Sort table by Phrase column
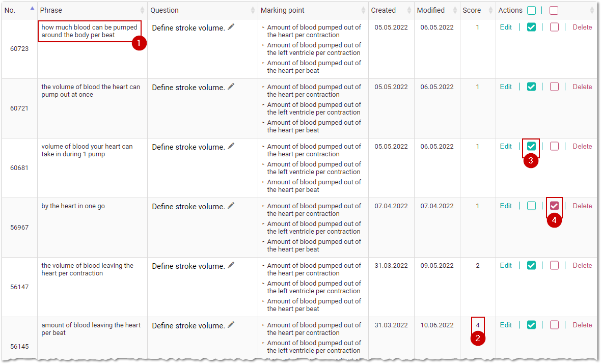Viewport: 601px width, 364px height. [x=142, y=10]
